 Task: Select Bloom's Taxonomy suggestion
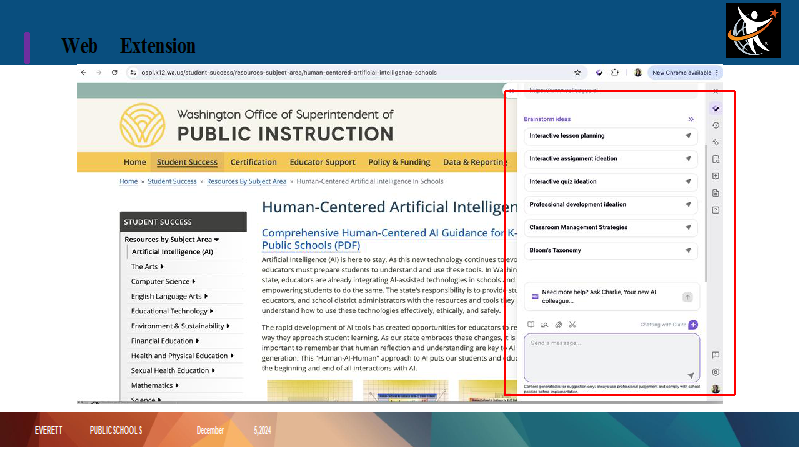point(611,251)
